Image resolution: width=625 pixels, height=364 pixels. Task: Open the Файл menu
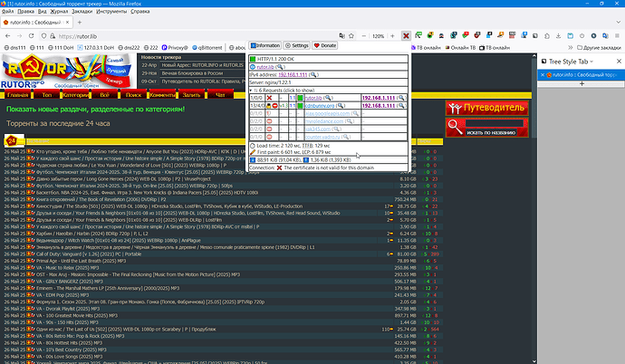click(7, 11)
